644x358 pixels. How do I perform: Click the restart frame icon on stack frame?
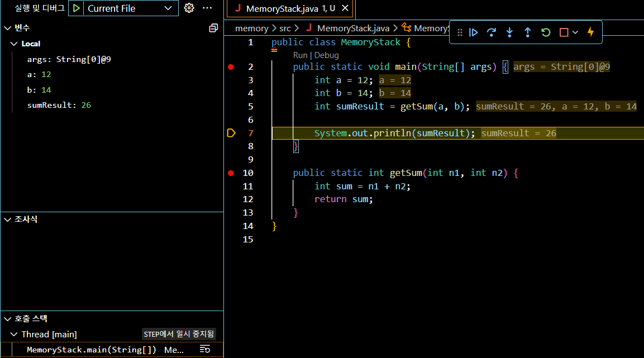click(204, 350)
